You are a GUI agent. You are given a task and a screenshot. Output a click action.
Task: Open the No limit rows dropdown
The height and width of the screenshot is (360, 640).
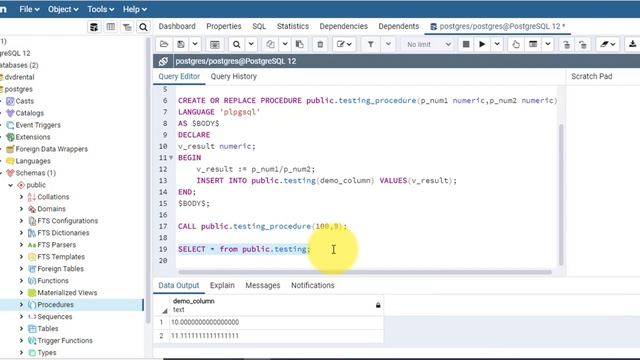click(429, 44)
